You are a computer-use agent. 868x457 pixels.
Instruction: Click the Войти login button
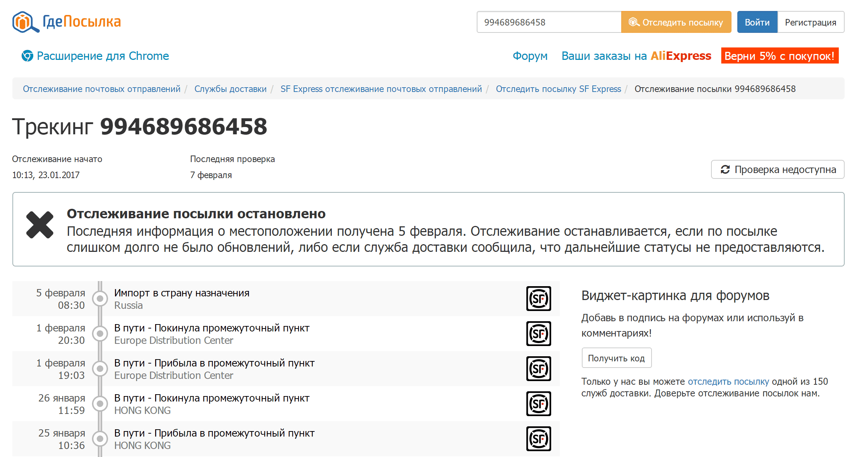(x=757, y=22)
